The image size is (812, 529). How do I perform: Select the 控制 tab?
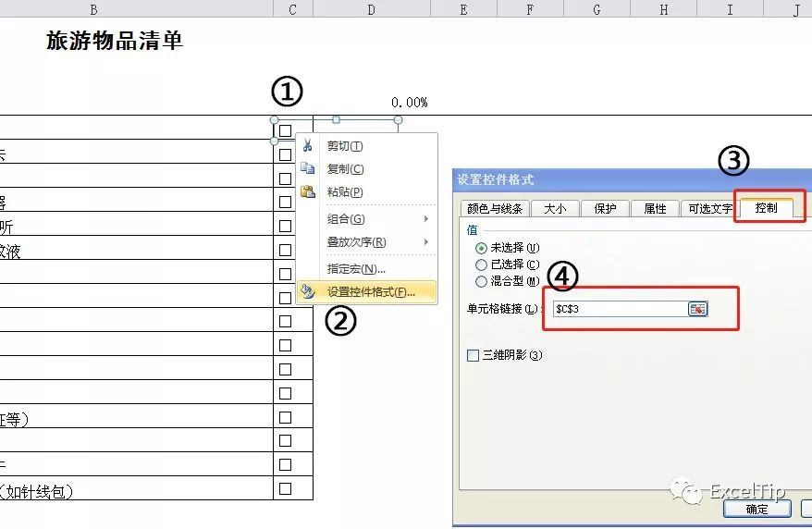click(x=766, y=207)
